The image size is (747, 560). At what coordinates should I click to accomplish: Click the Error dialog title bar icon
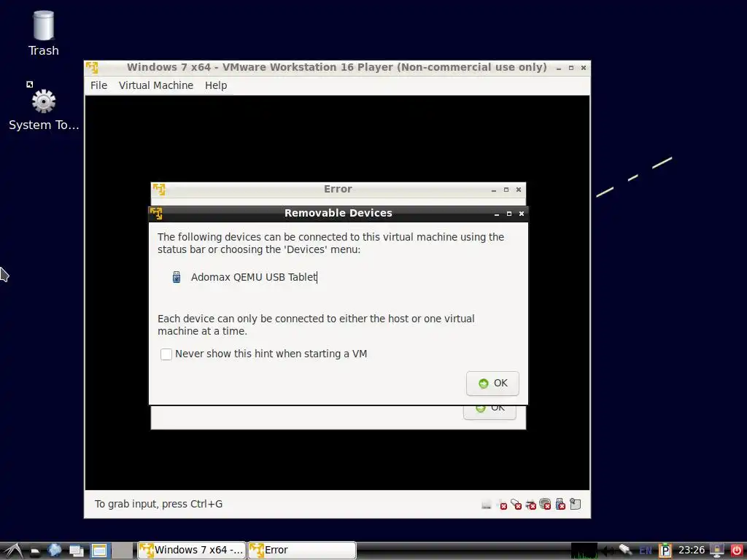click(158, 189)
